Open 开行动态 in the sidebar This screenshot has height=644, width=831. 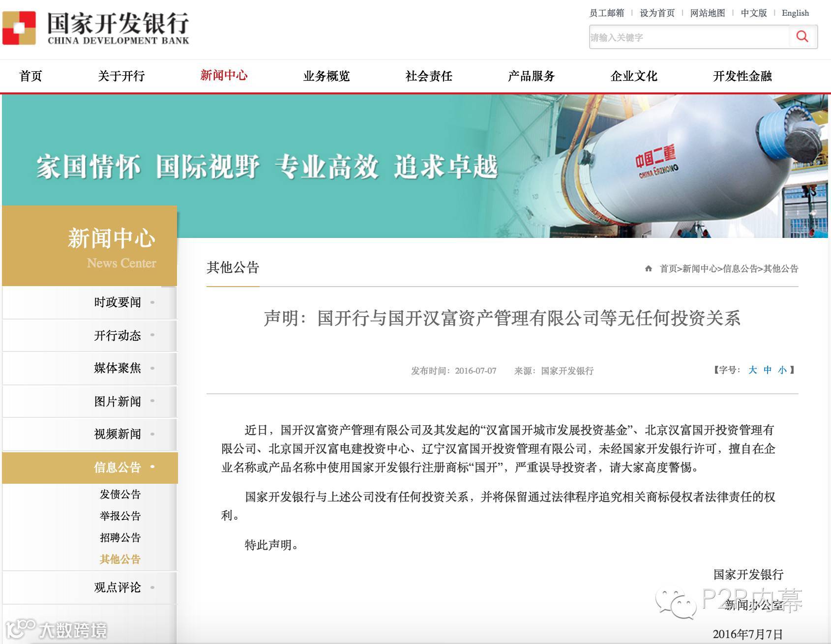pyautogui.click(x=89, y=336)
